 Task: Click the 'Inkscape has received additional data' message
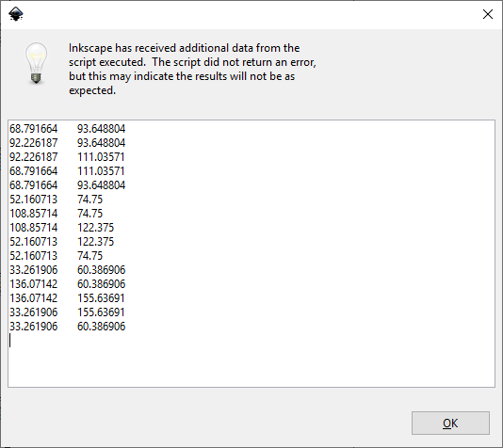(x=192, y=69)
